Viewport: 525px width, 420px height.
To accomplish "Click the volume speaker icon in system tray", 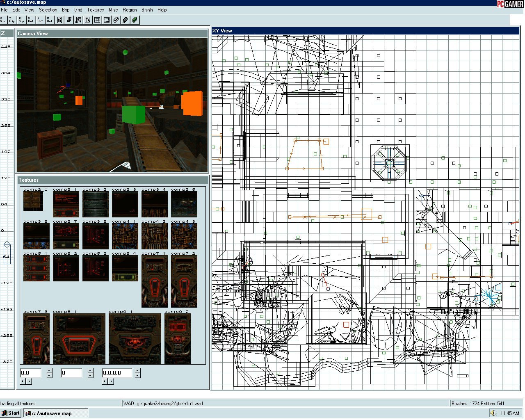I will click(493, 413).
